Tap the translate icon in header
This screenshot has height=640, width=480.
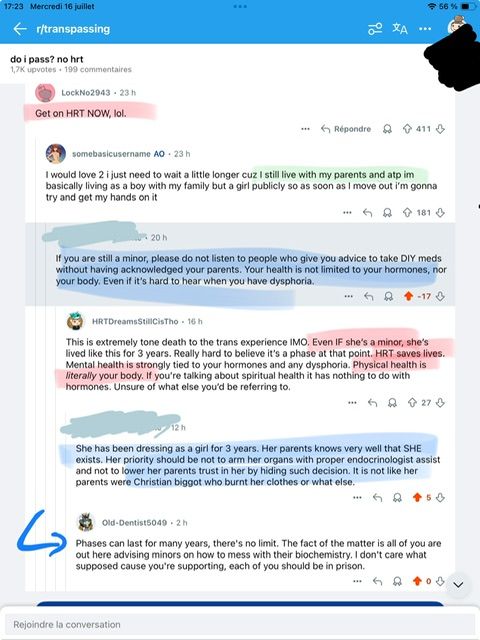tap(400, 29)
